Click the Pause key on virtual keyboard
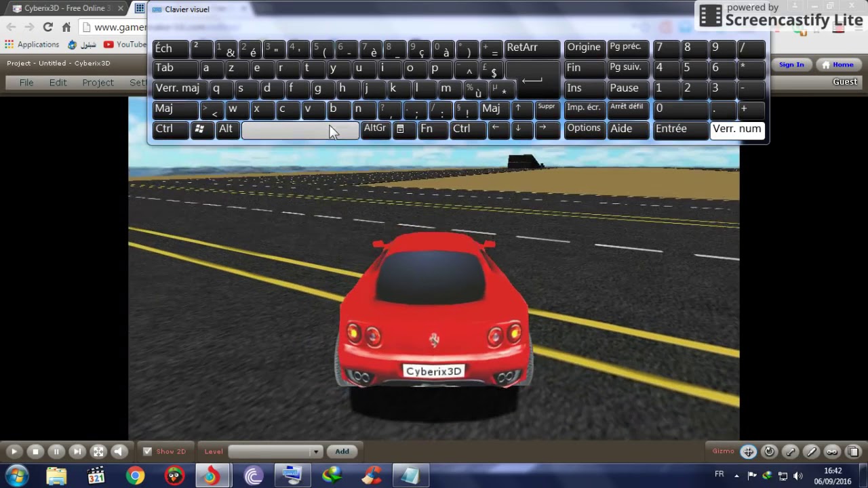Screen dimensions: 868x488 click(628, 89)
